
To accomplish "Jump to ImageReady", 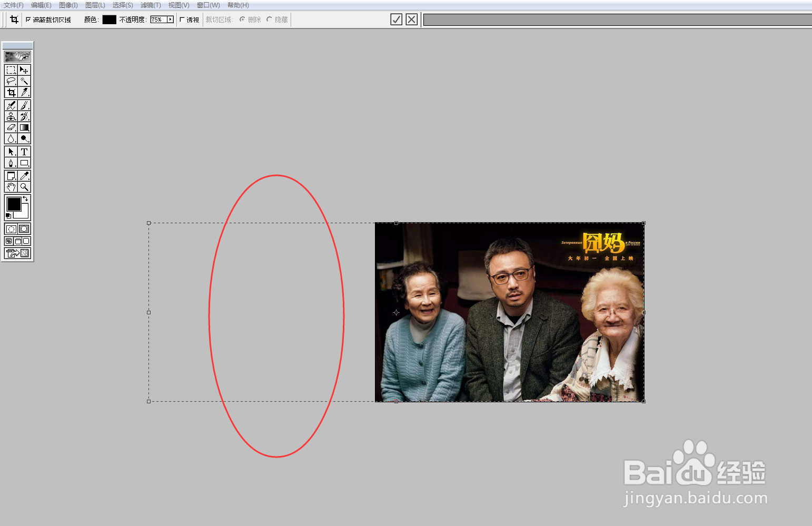I will (x=17, y=253).
